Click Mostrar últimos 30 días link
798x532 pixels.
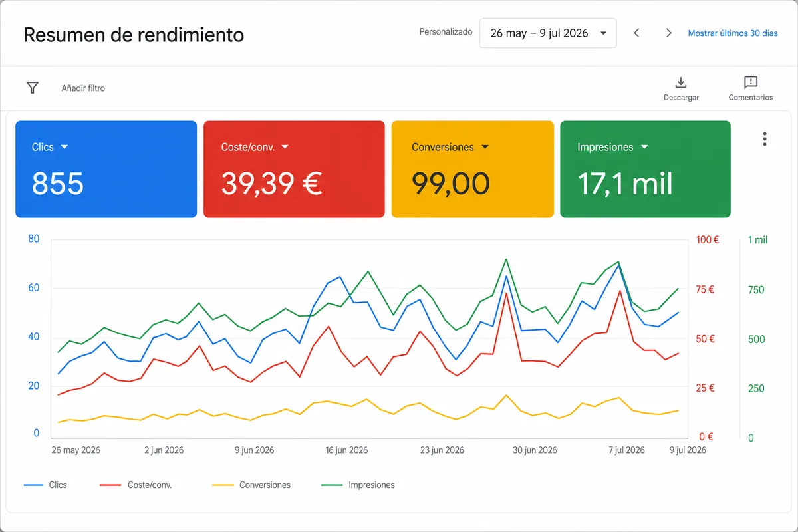(733, 33)
